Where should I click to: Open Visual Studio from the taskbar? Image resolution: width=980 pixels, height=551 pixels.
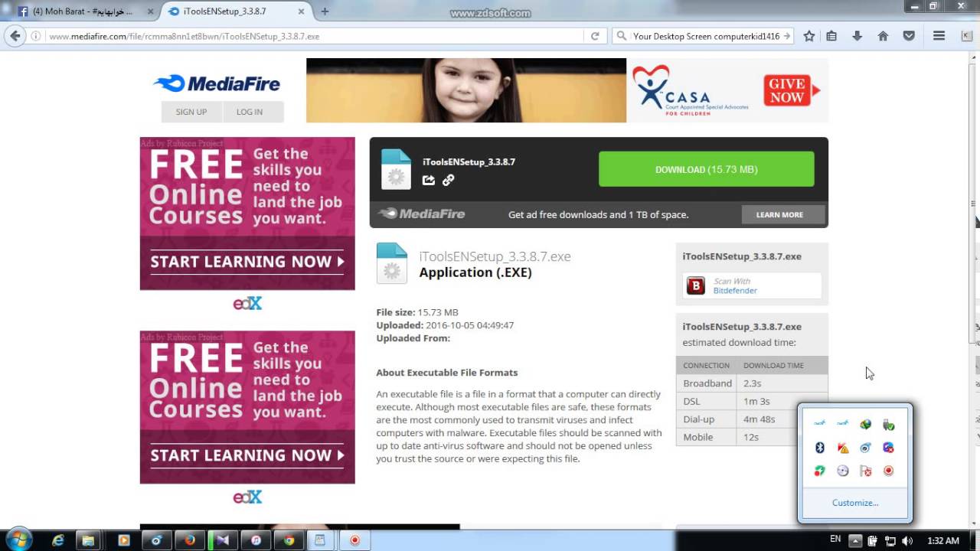[x=222, y=540]
